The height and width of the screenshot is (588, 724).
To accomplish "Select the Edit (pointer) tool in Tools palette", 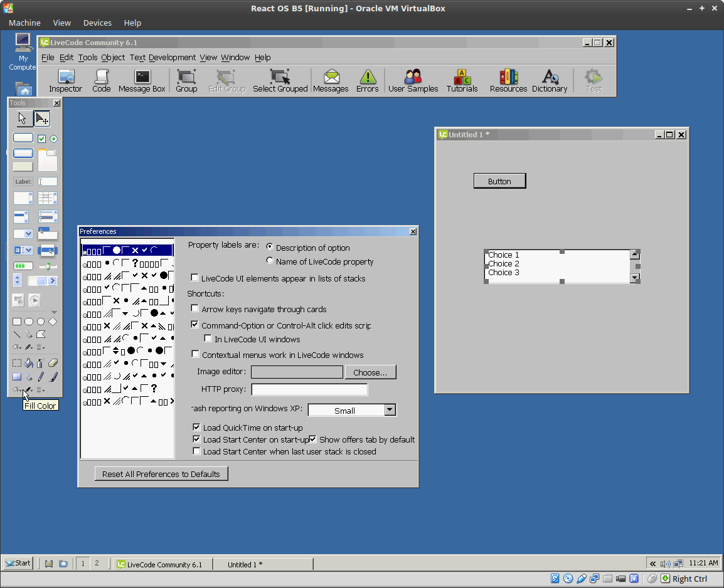I will [x=42, y=118].
